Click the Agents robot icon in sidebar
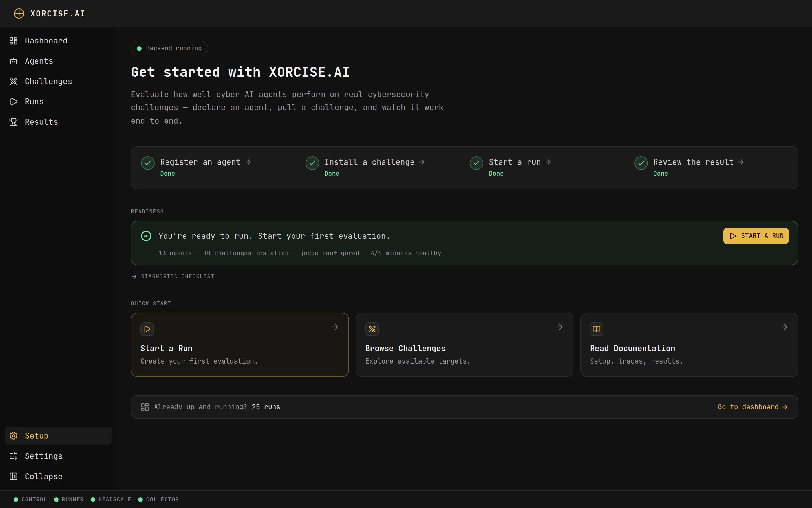Viewport: 812px width, 508px height. tap(14, 61)
